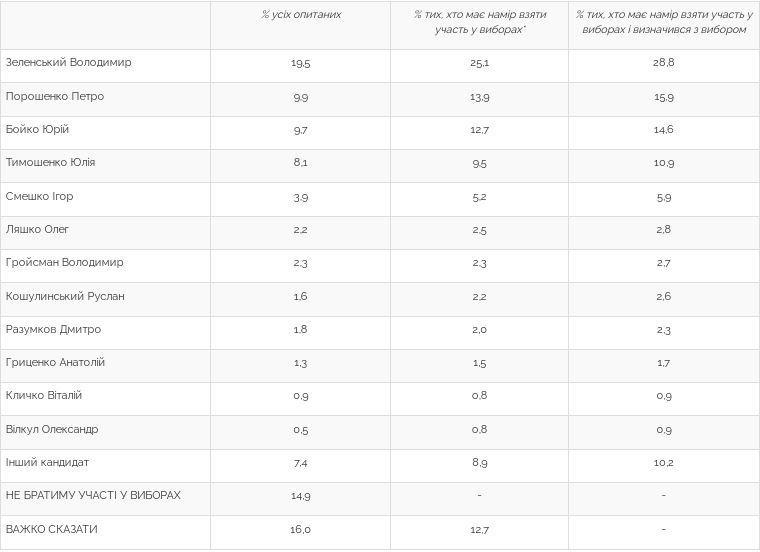Click the '% усіх опитаних' column header
Image resolution: width=760 pixels, height=552 pixels.
coord(301,15)
